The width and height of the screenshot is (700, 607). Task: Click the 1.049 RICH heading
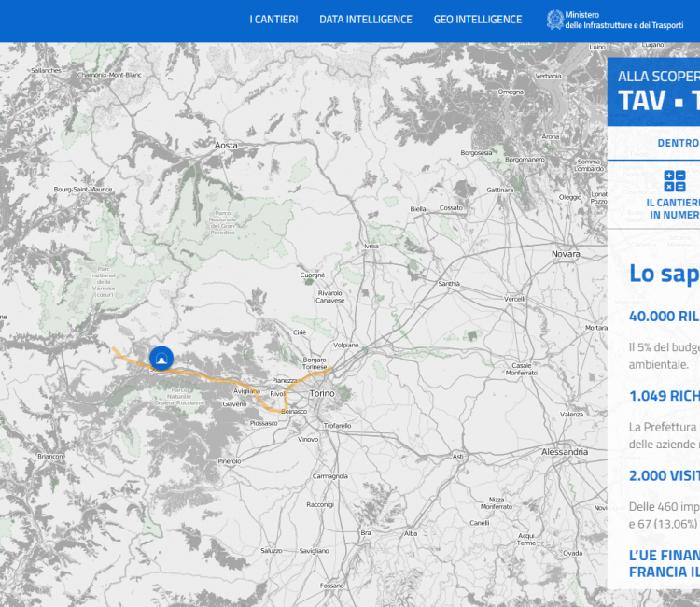click(x=665, y=396)
